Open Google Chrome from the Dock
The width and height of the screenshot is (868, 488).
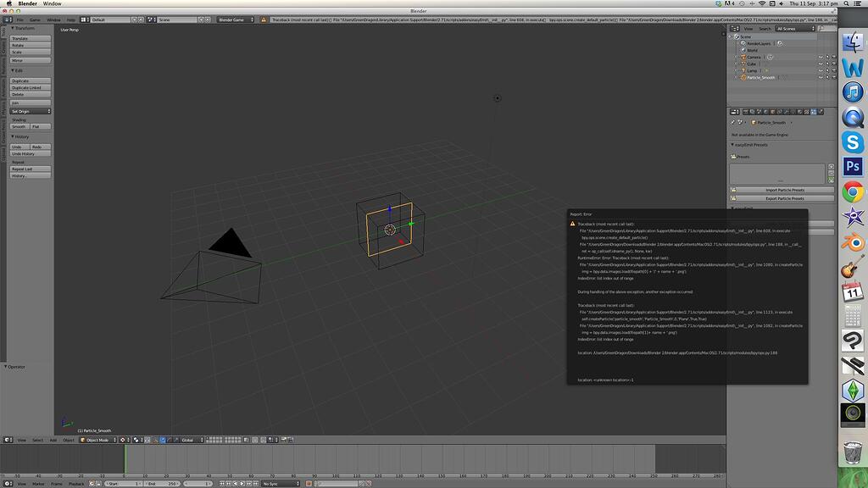pos(853,192)
